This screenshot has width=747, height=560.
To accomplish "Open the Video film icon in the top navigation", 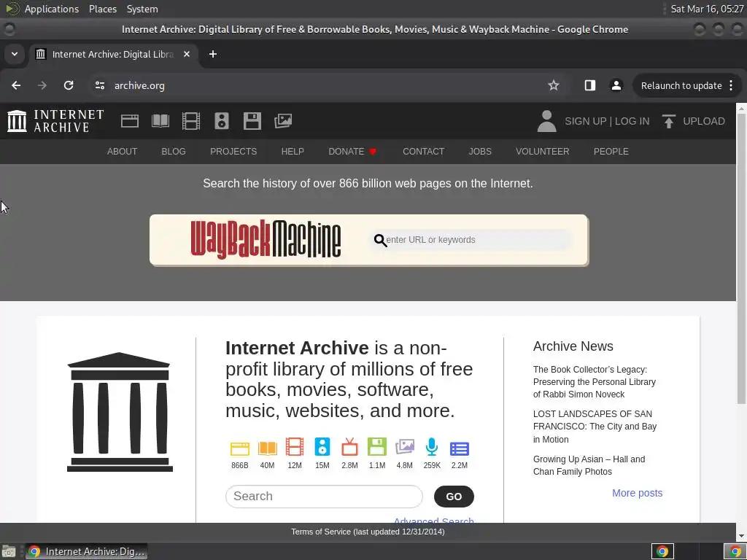I will coord(191,121).
